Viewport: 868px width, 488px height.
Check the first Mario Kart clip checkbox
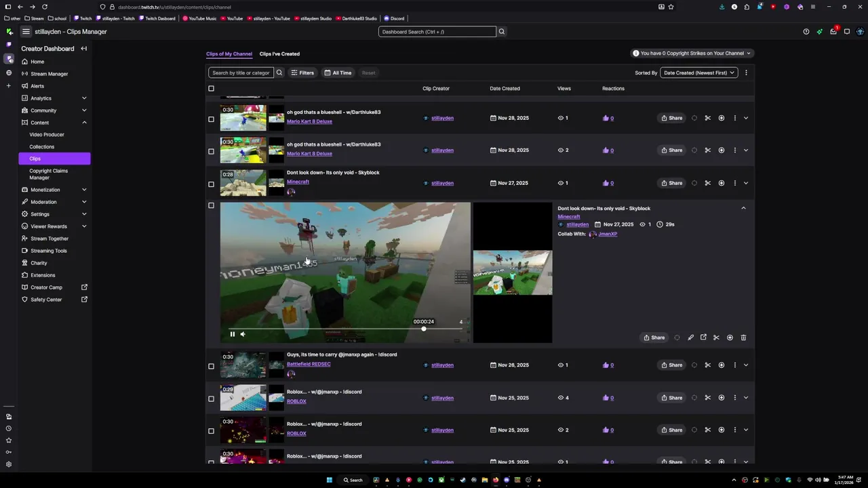pos(211,119)
